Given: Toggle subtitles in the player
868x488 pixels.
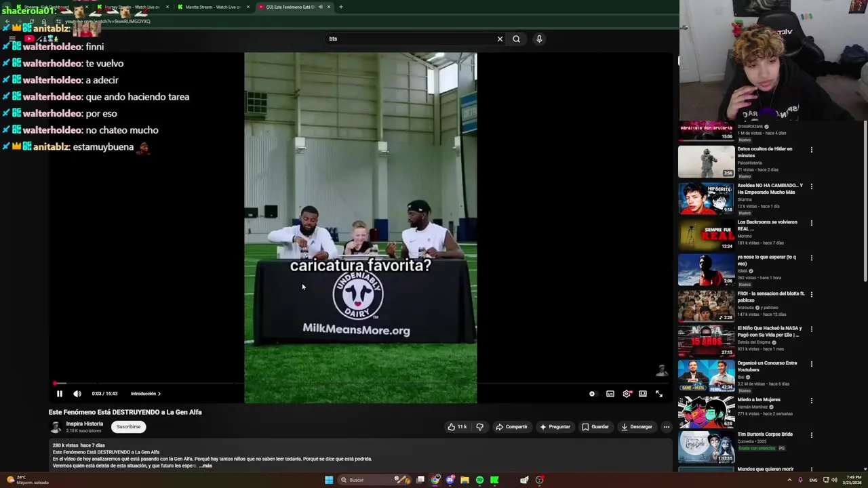Looking at the screenshot, I should coord(610,394).
